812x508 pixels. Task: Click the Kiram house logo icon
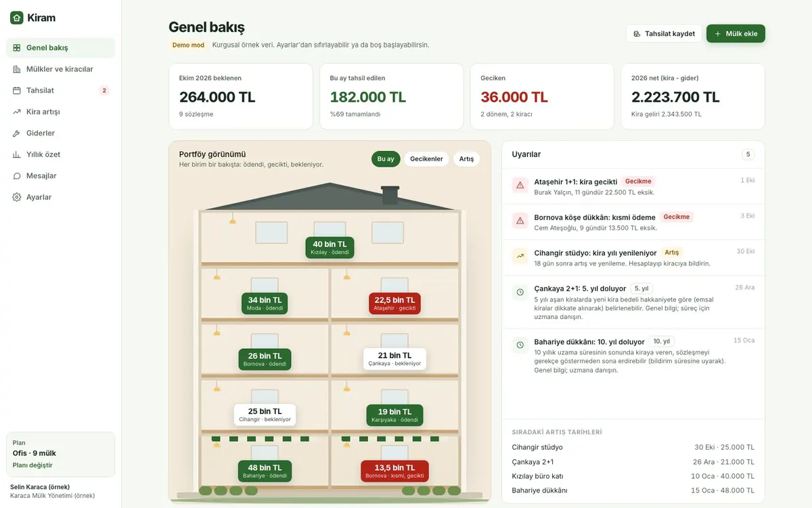(17, 18)
